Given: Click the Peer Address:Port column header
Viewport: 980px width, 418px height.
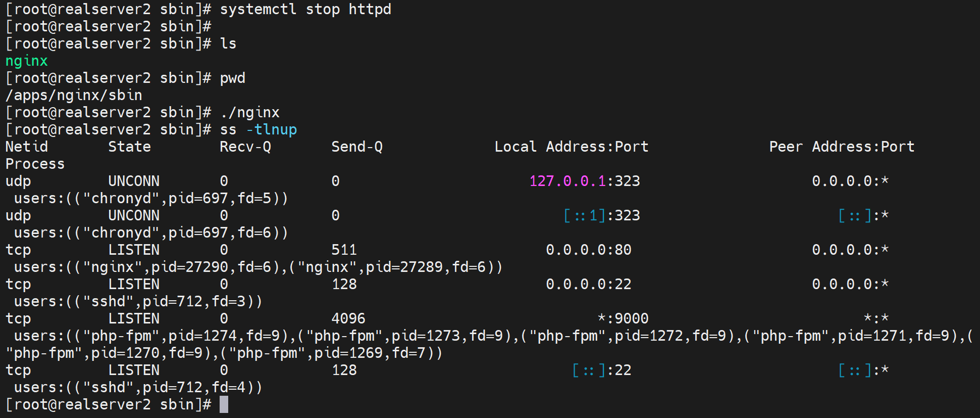Looking at the screenshot, I should (x=841, y=147).
